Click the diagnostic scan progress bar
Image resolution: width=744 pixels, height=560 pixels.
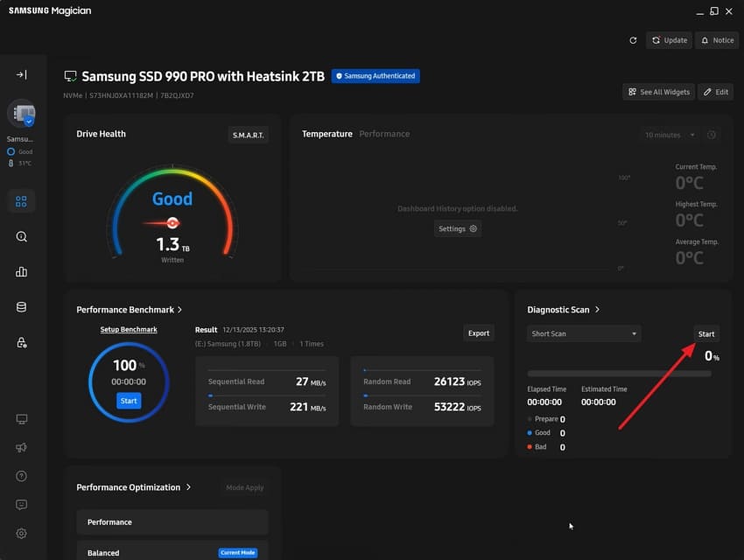click(619, 374)
